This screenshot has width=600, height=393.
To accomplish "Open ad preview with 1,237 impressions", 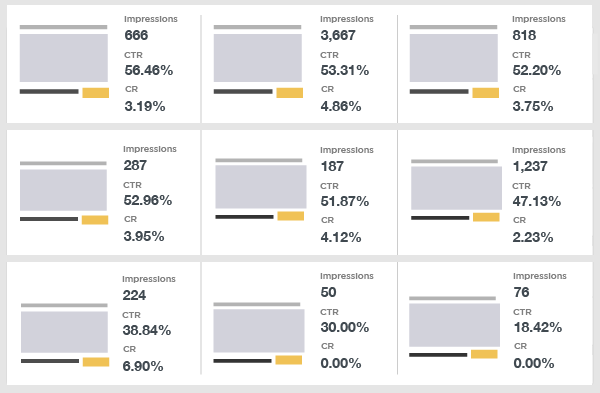I will click(x=457, y=188).
